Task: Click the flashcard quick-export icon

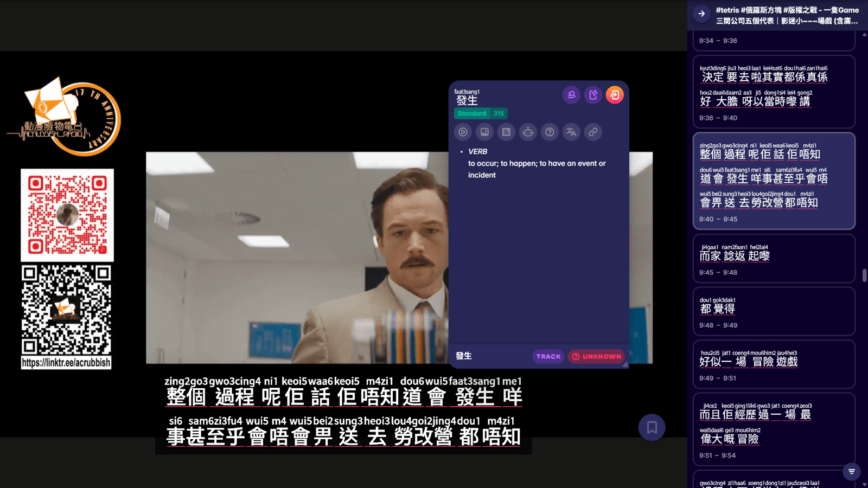Action: click(593, 94)
